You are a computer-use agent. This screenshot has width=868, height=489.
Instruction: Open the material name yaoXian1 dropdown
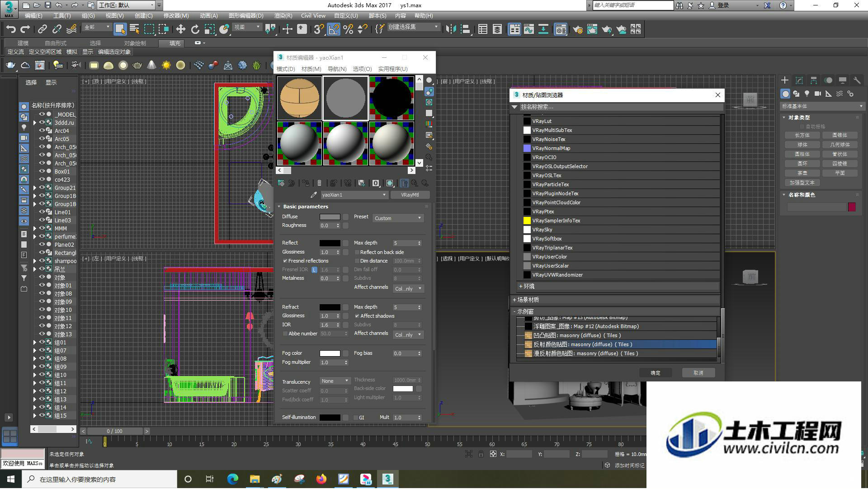coord(354,195)
